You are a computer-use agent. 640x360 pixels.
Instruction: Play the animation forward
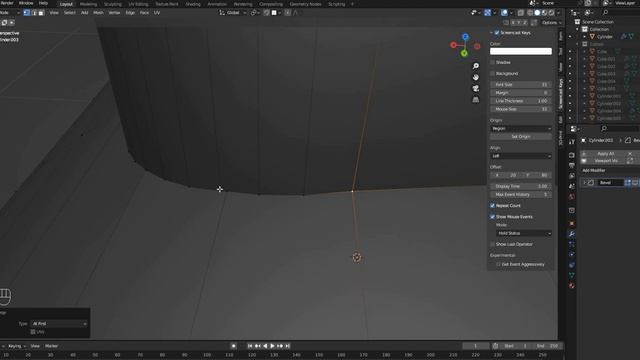tap(273, 346)
